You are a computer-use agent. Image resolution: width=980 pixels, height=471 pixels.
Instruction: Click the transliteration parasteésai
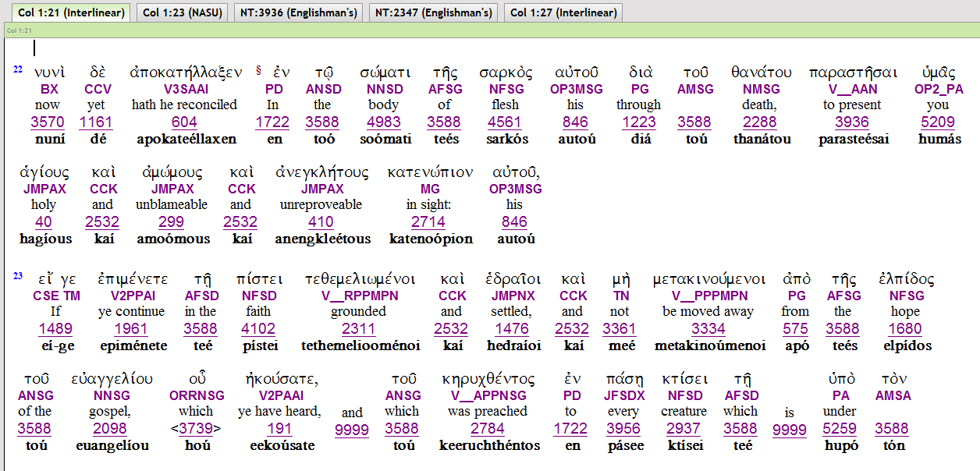[852, 139]
